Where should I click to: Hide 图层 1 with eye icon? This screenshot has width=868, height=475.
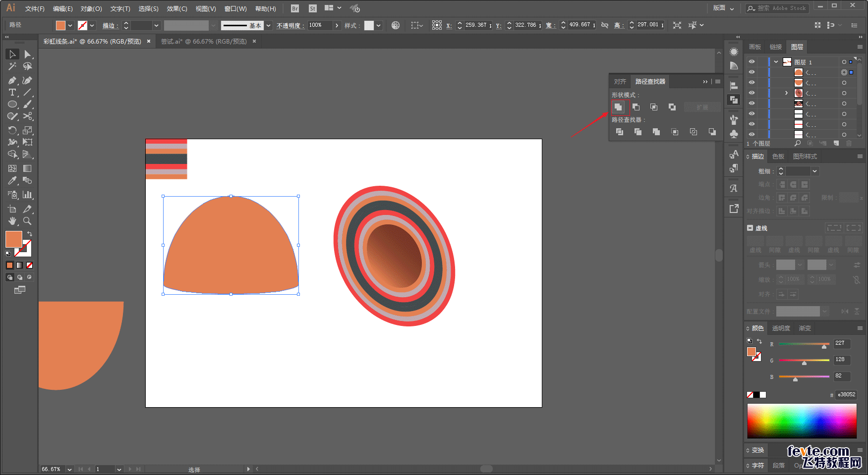[x=752, y=62]
